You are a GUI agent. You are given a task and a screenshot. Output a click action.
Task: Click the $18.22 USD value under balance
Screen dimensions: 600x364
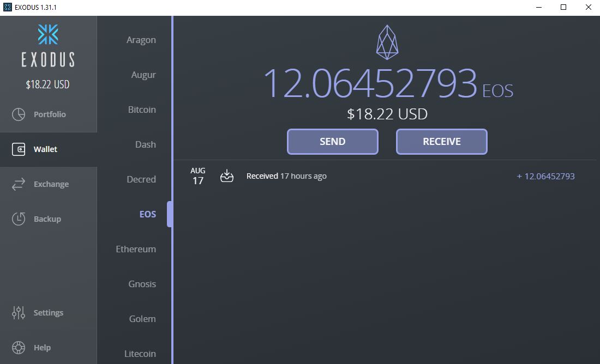pyautogui.click(x=387, y=114)
